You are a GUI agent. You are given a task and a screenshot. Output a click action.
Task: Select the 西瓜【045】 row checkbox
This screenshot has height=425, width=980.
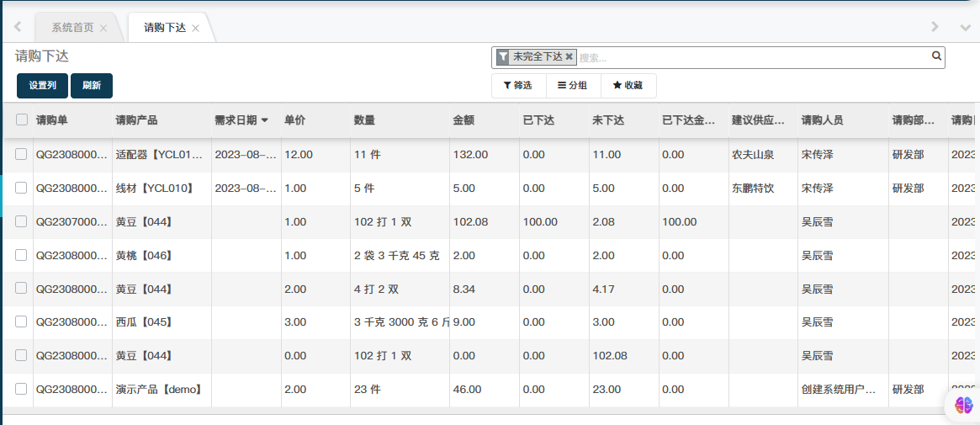point(21,321)
